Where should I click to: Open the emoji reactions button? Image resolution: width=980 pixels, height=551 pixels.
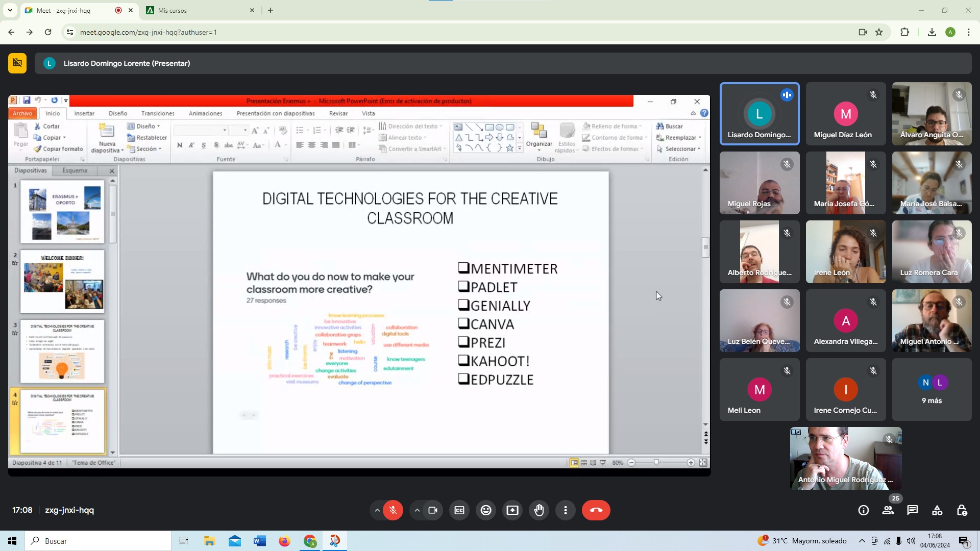486,510
